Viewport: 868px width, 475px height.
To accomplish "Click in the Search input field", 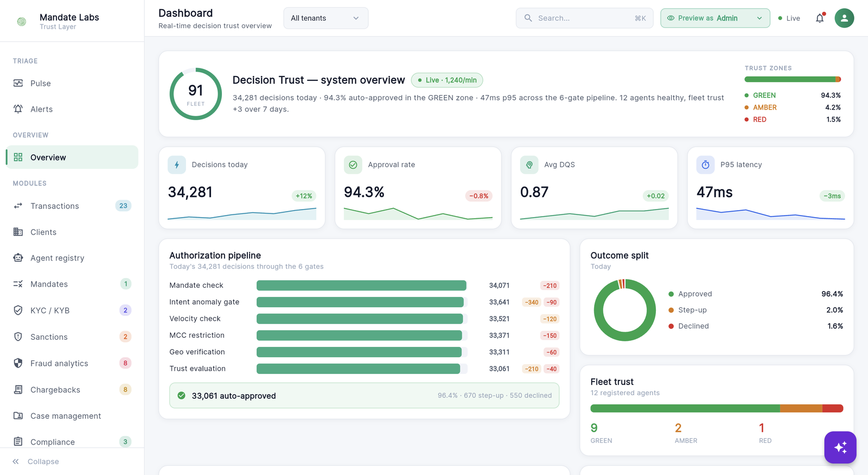I will tap(584, 18).
